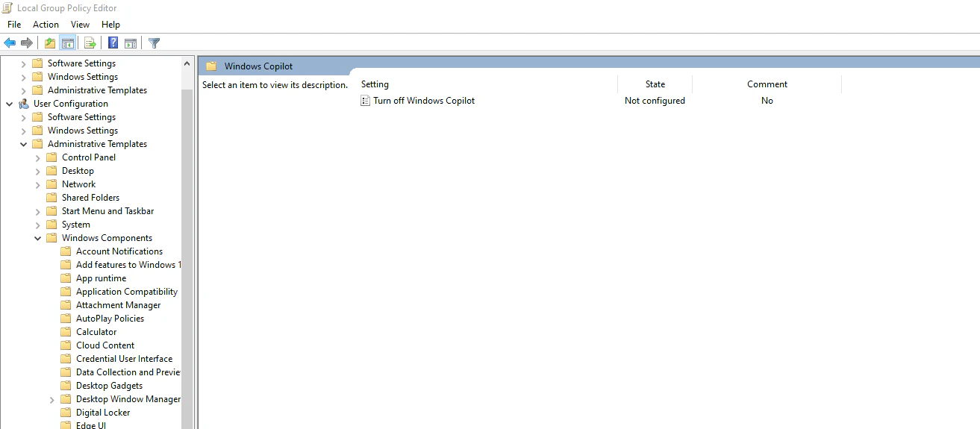Click the folder icon beside App runtime
Image resolution: width=980 pixels, height=429 pixels.
point(66,278)
